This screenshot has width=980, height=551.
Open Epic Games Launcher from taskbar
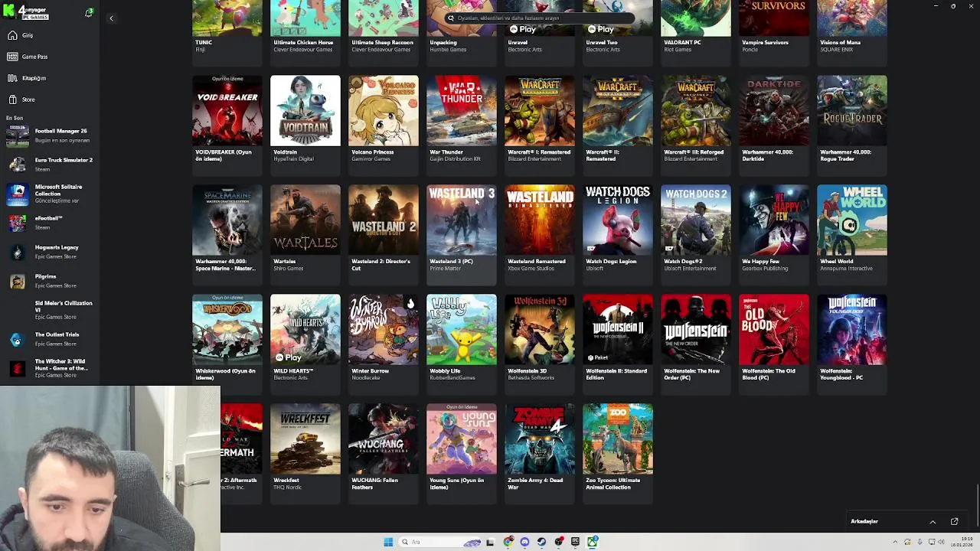click(x=575, y=542)
